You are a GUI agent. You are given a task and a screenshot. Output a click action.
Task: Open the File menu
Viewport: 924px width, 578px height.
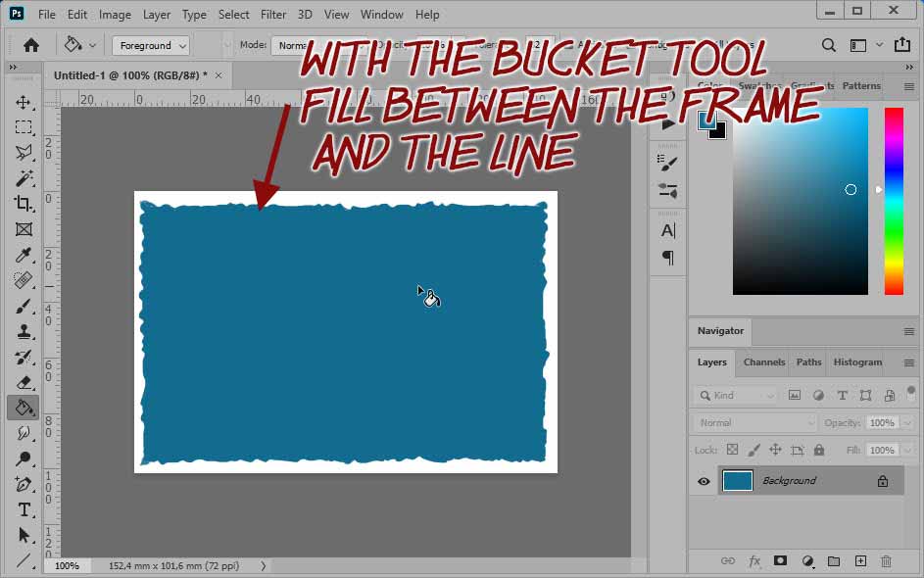pos(47,14)
